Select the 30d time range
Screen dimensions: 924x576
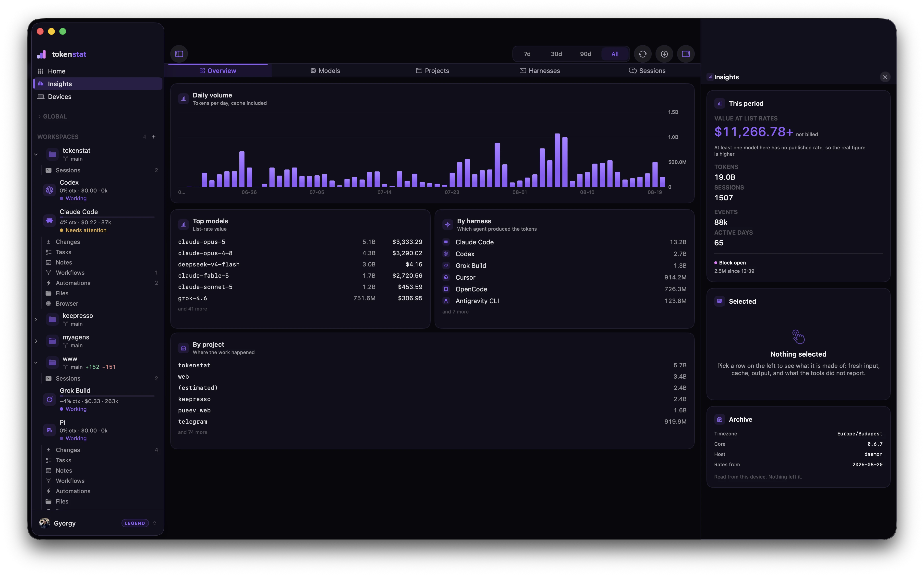pyautogui.click(x=556, y=54)
